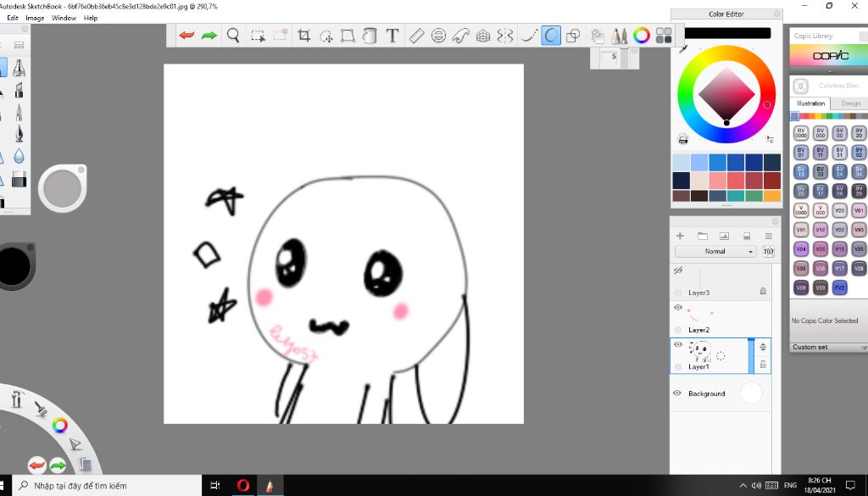The height and width of the screenshot is (496, 868).
Task: Select the Rectangle selection tool
Action: pos(259,36)
